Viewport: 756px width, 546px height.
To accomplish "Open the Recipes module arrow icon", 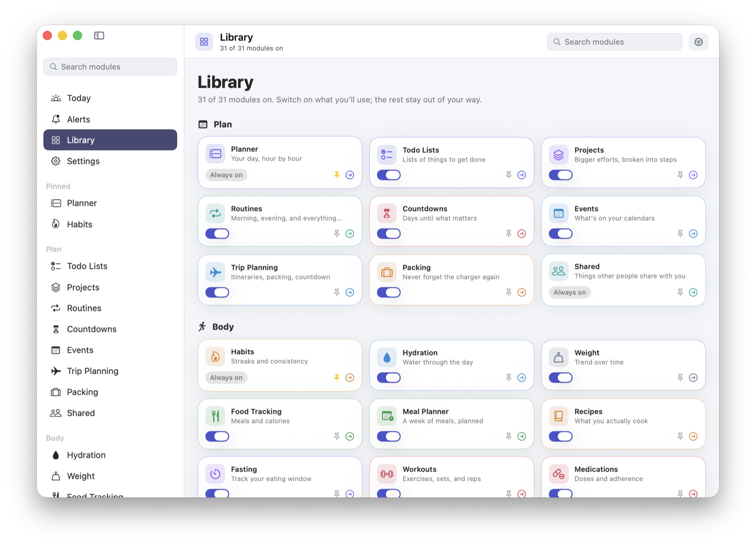I will pos(693,436).
